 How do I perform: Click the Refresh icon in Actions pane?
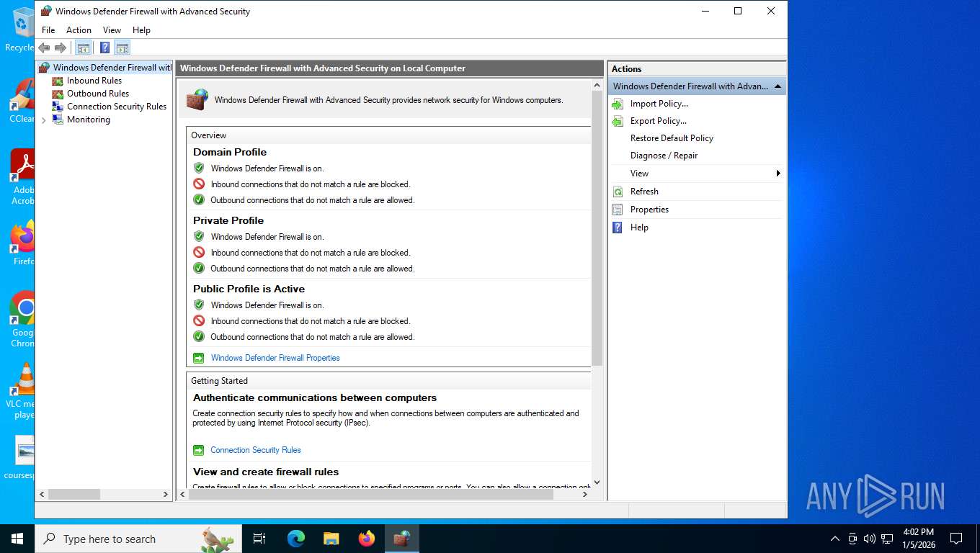pos(618,192)
